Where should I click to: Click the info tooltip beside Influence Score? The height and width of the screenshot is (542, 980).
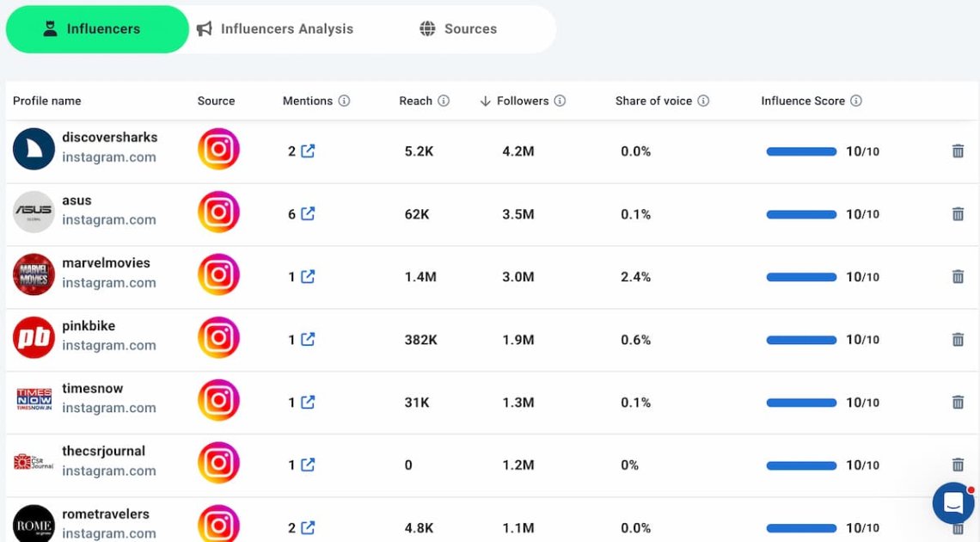[x=855, y=101]
